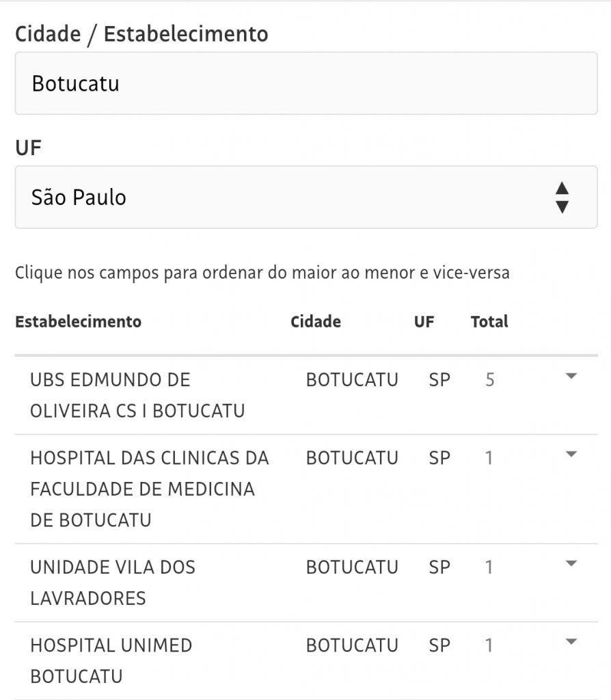Click Cidade / Estabelecimento field label
Image resolution: width=611 pixels, height=700 pixels.
[x=141, y=33]
